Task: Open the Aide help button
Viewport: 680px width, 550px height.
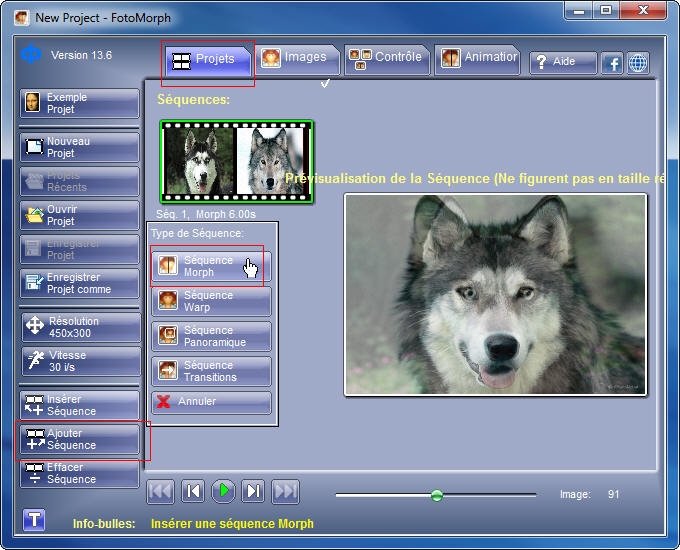Action: pyautogui.click(x=563, y=62)
